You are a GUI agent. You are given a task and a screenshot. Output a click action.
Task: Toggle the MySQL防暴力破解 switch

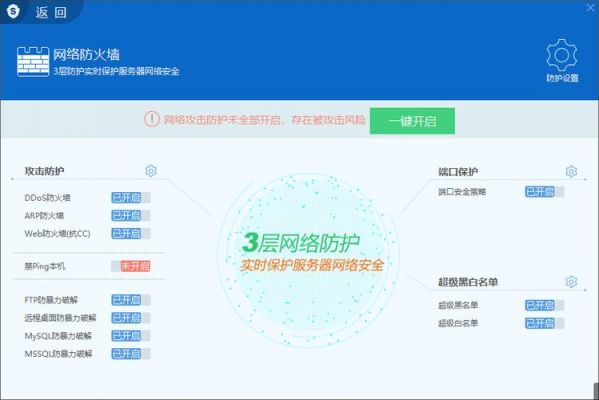point(131,336)
